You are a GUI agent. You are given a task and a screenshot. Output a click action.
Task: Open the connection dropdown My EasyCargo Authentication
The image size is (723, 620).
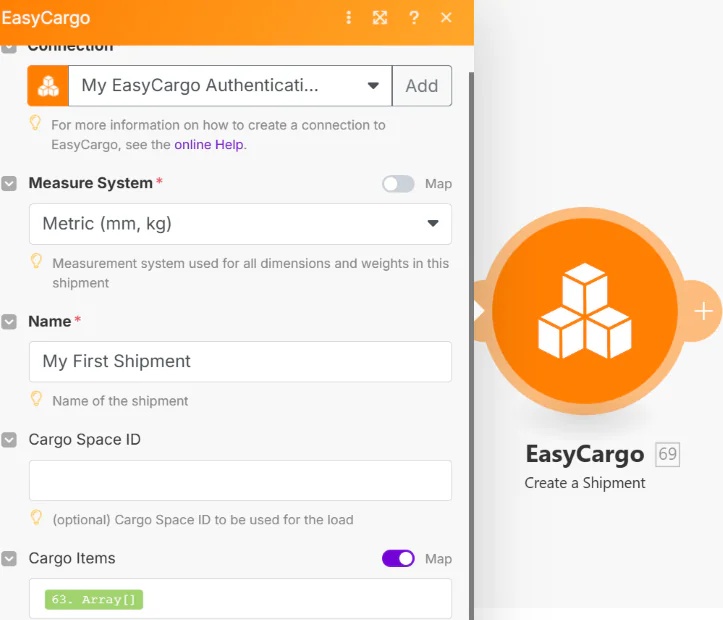(230, 86)
